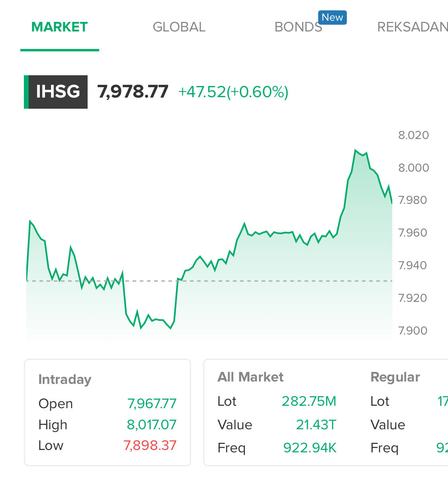Click the intraday High value 8,017.07

151,425
